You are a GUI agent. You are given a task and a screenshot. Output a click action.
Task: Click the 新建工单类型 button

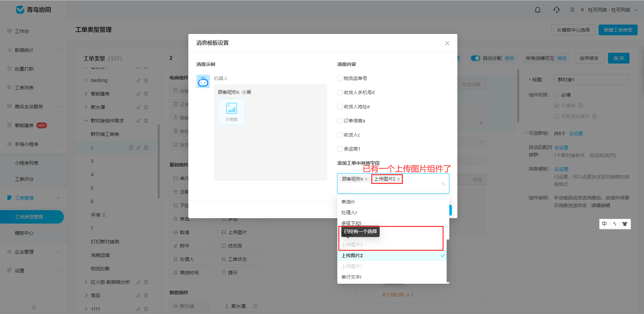(618, 30)
